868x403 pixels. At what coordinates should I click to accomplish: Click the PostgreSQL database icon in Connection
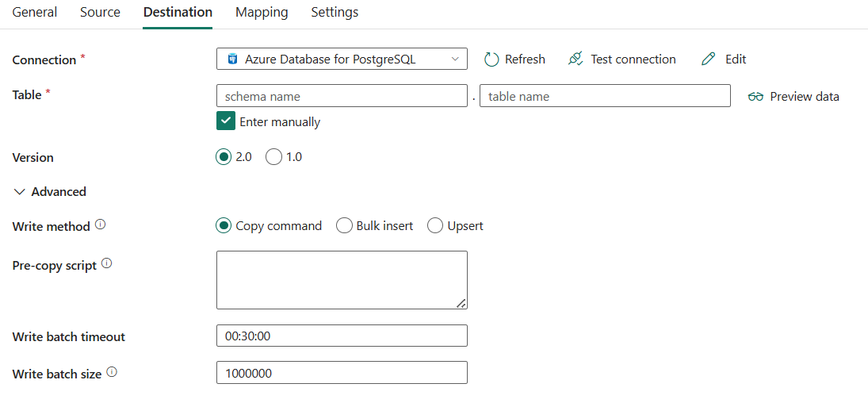point(232,59)
